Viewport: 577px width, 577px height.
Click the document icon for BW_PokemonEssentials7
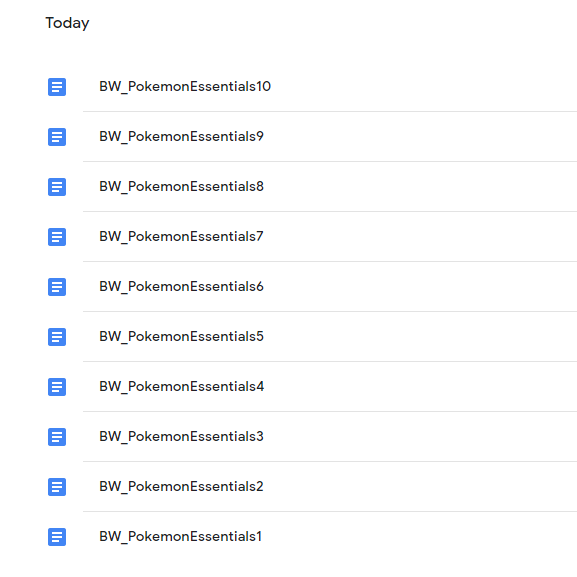(57, 237)
